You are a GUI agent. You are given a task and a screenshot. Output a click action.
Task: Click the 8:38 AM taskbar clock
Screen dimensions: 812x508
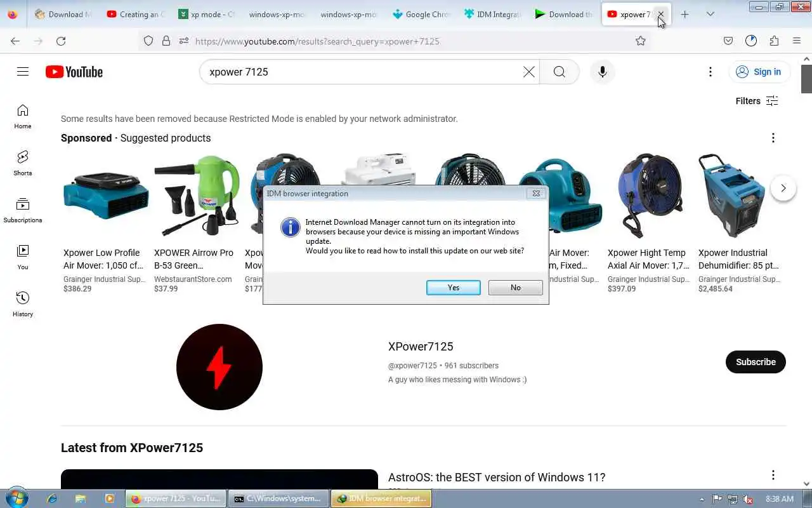pyautogui.click(x=780, y=499)
